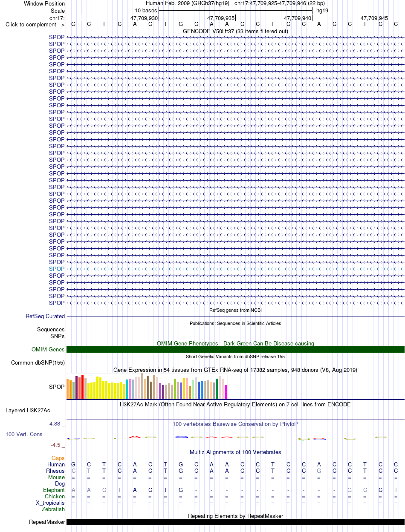Select the Zebrafish alignment row label
This screenshot has width=405, height=532.
click(53, 509)
